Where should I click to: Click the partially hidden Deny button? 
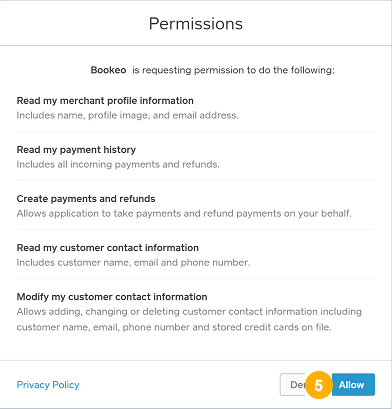pyautogui.click(x=293, y=385)
